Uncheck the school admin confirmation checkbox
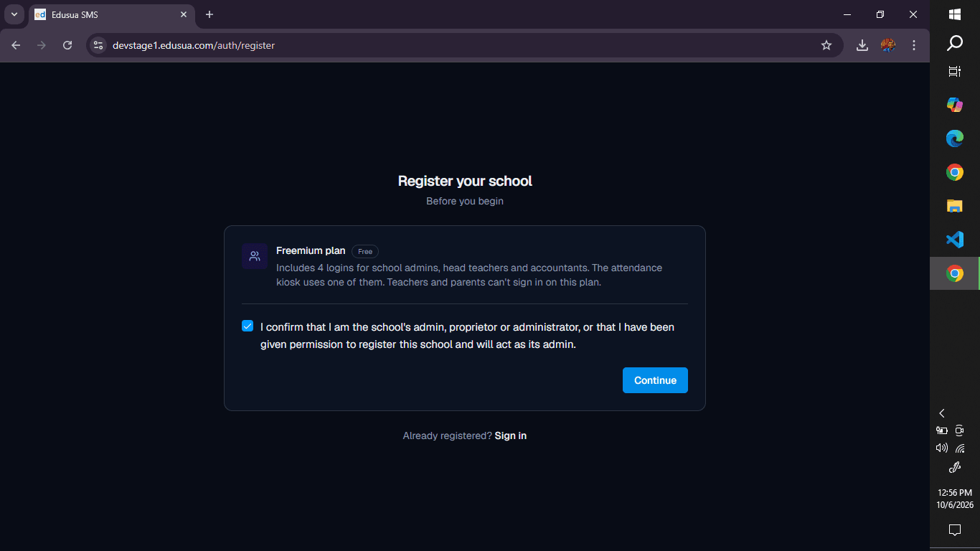The height and width of the screenshot is (551, 980). 248,326
